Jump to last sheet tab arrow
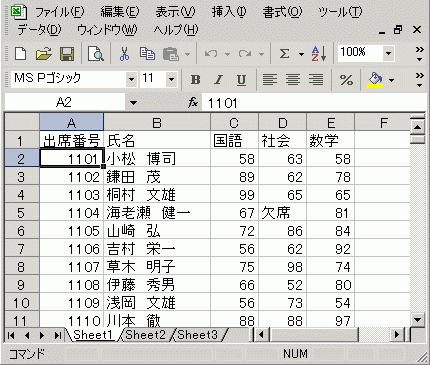Image resolution: width=430 pixels, height=365 pixels. tap(58, 335)
